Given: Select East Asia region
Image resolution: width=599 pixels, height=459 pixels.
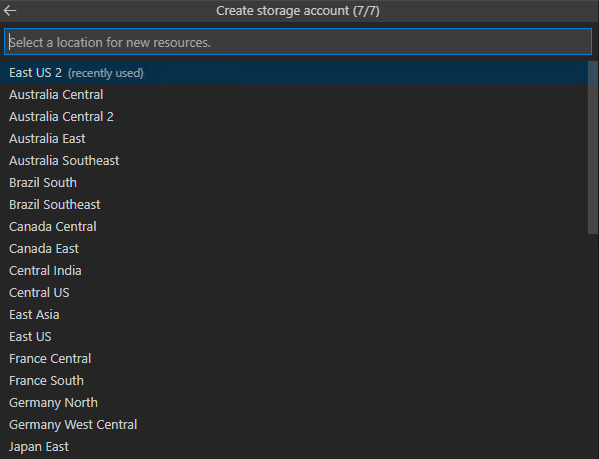Looking at the screenshot, I should pos(294,315).
